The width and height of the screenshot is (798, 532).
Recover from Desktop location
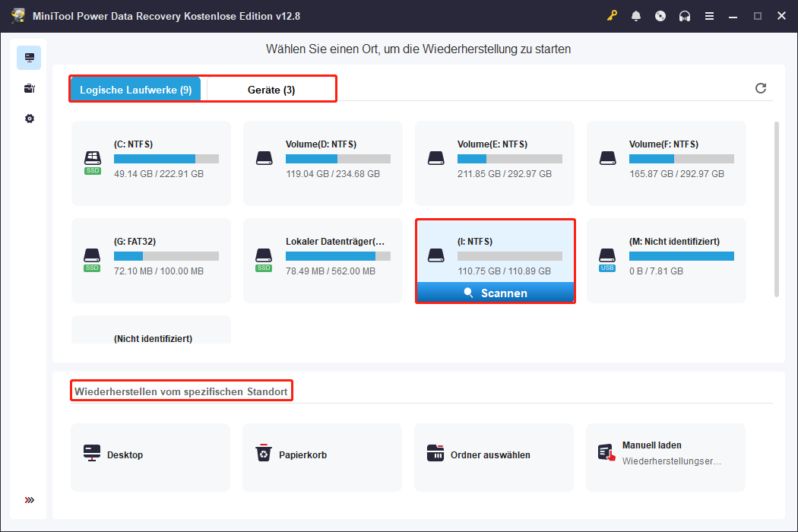[x=150, y=454]
